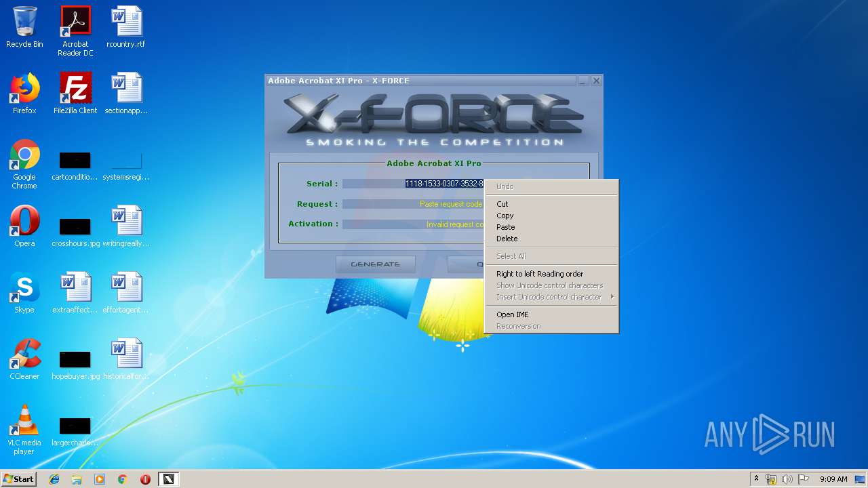868x488 pixels.
Task: Select the cartconditio file icon
Action: 75,167
